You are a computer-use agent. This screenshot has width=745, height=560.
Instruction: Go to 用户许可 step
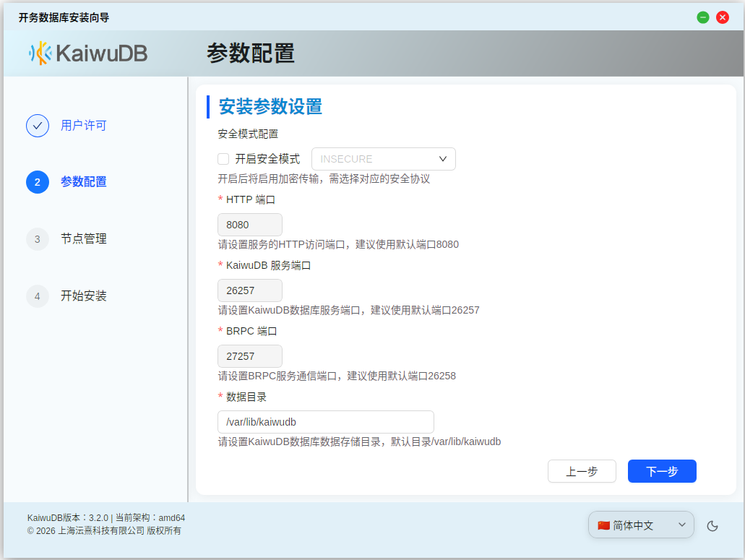click(84, 126)
